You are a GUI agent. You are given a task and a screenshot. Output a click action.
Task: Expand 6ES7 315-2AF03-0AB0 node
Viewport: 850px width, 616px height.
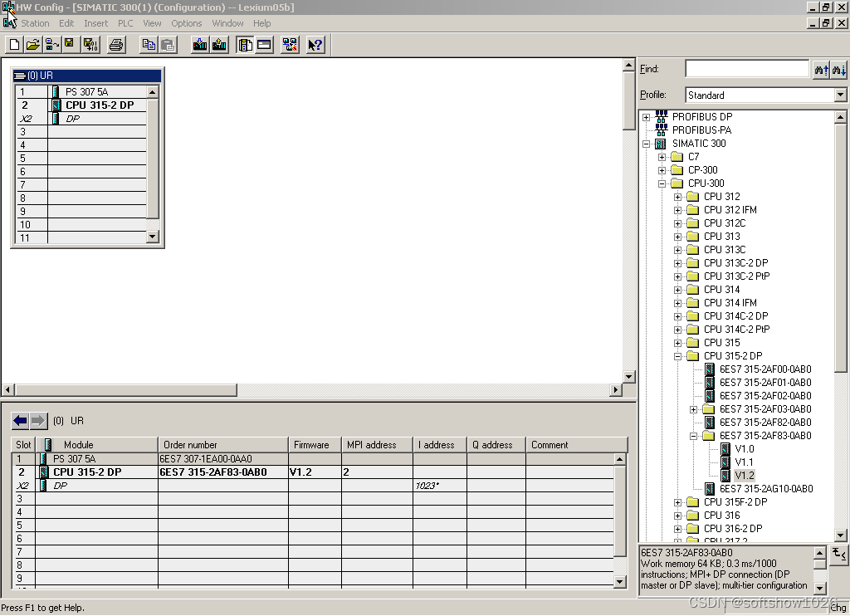693,409
